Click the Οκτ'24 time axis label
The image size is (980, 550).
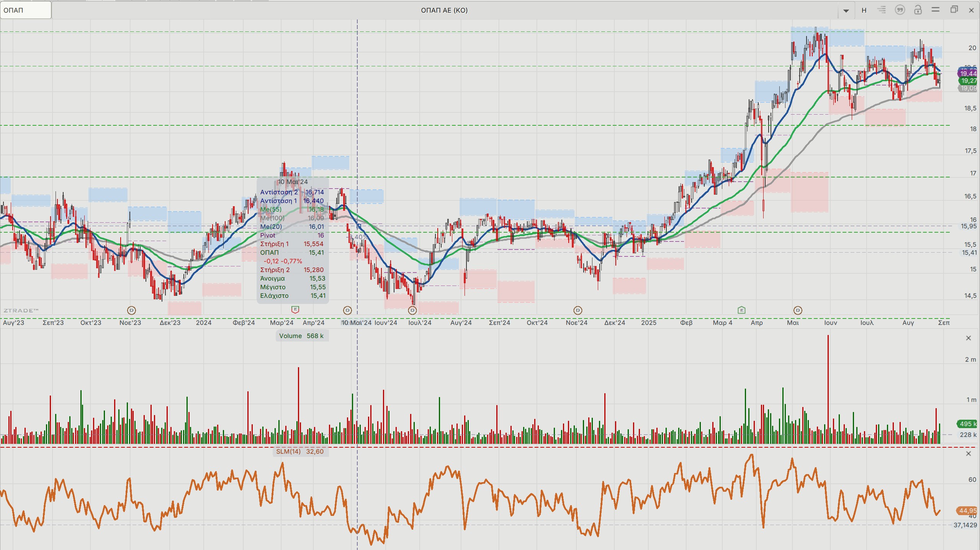click(x=537, y=323)
